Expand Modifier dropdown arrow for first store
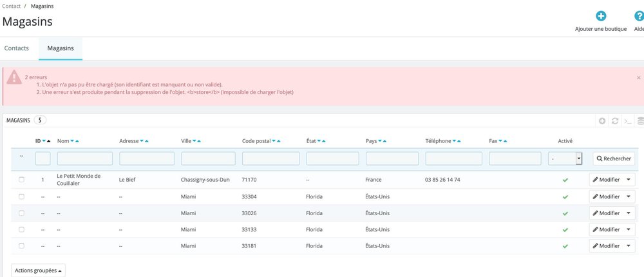The width and height of the screenshot is (644, 277). coord(629,180)
